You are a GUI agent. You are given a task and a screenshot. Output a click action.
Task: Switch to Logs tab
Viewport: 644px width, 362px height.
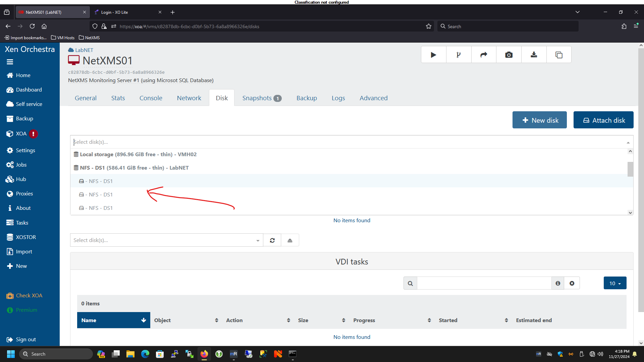click(x=338, y=98)
